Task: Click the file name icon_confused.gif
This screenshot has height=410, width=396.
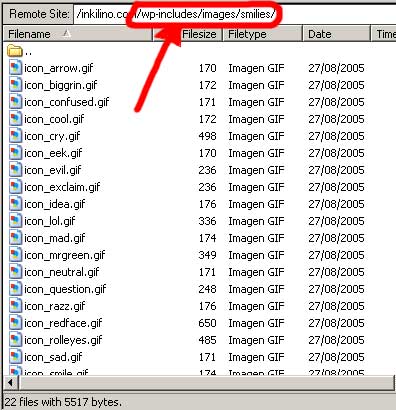Action: click(67, 102)
